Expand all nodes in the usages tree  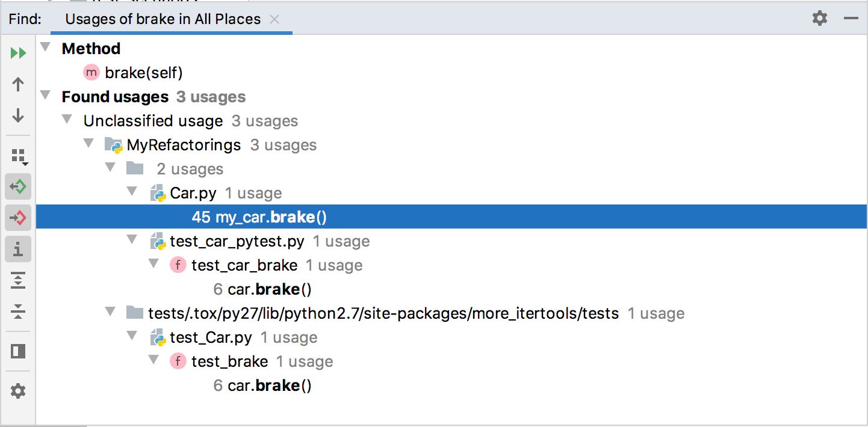coord(18,280)
